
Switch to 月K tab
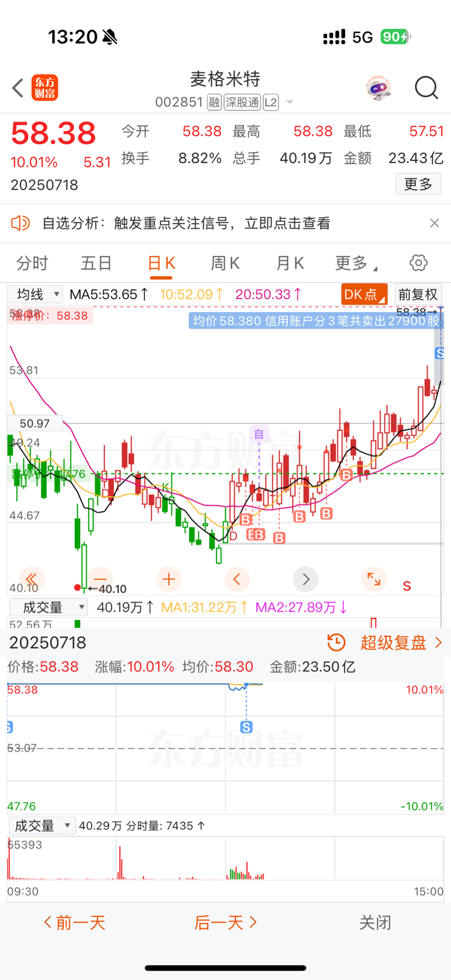(x=290, y=263)
